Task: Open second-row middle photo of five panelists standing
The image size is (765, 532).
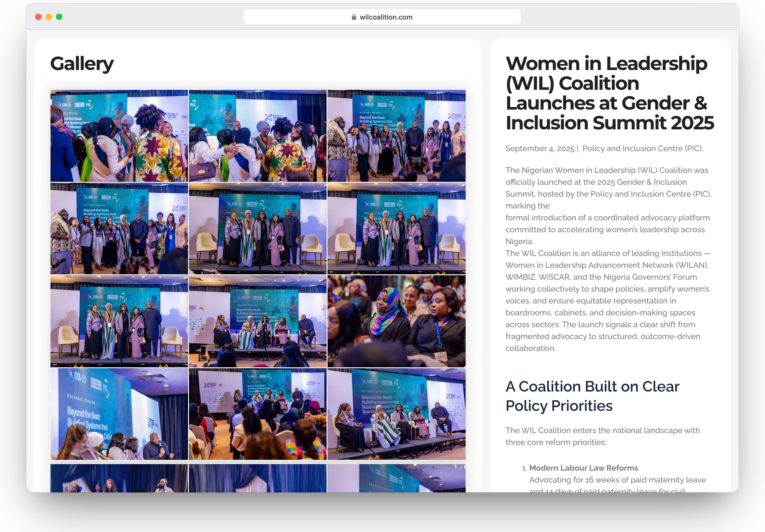Action: tap(258, 228)
